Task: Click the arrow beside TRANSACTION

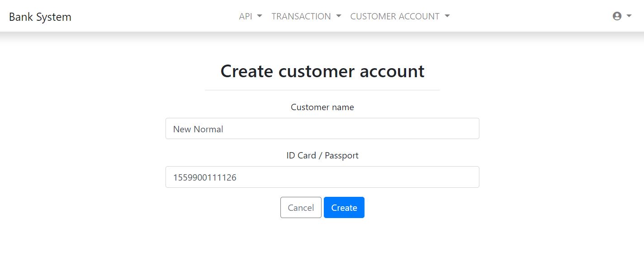Action: pos(338,16)
